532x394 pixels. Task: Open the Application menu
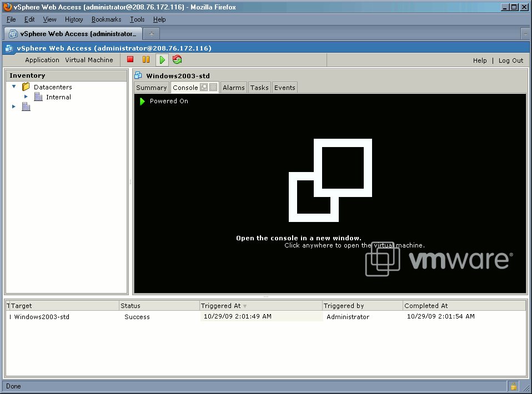(42, 60)
